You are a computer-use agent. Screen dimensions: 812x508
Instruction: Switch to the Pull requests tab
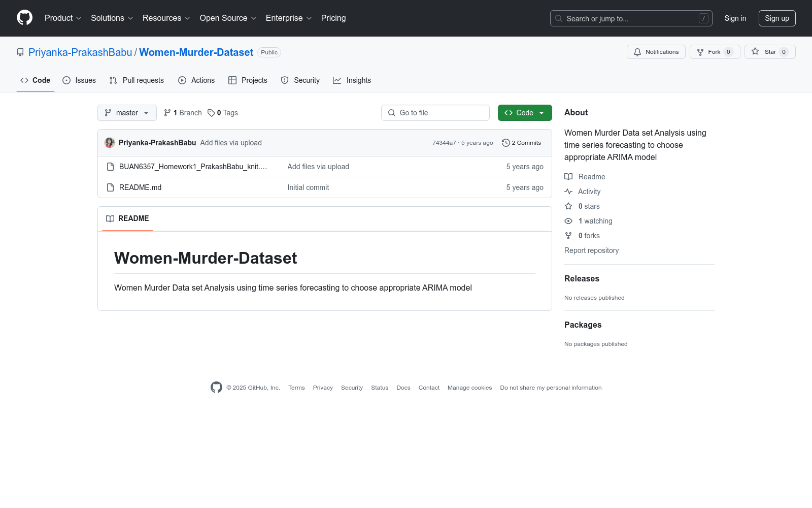(x=137, y=80)
